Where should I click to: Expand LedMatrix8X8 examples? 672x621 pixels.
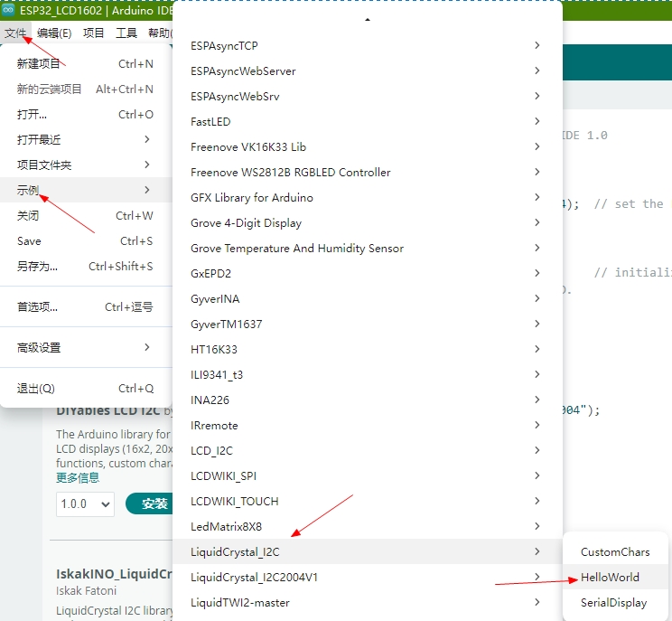[368, 527]
